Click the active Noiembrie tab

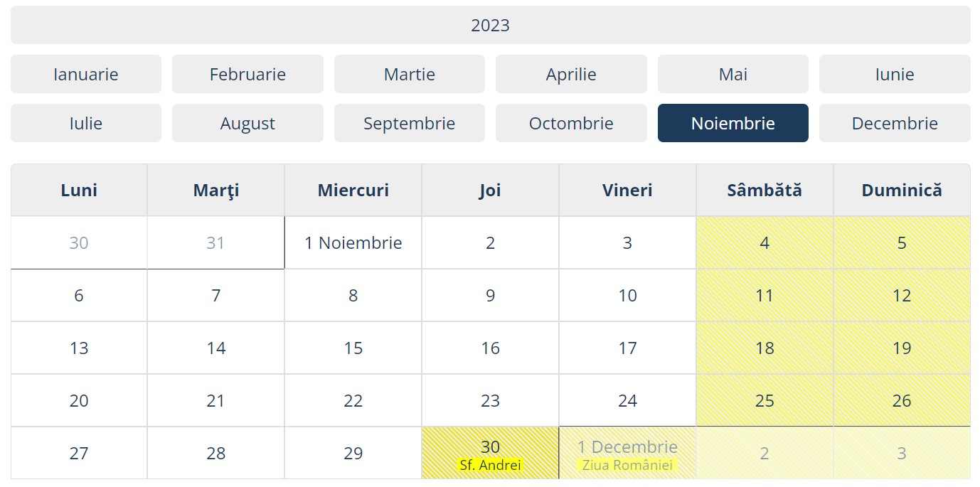pyautogui.click(x=733, y=123)
